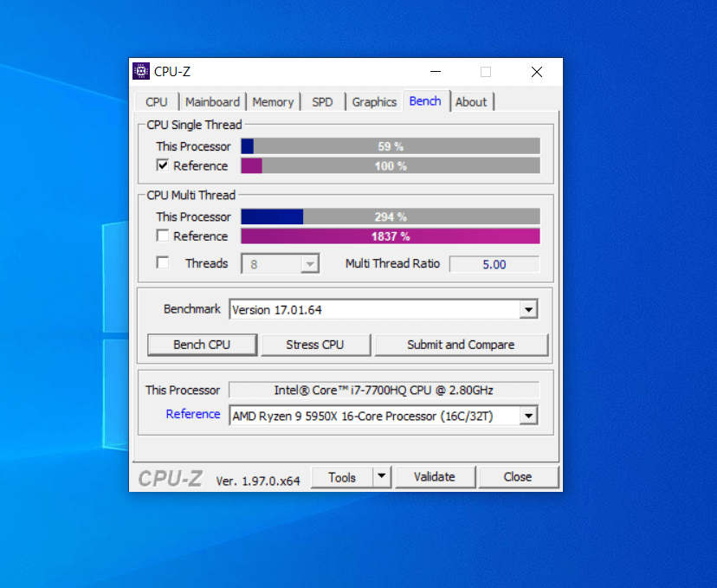This screenshot has height=588, width=717.
Task: Switch to the CPU tab
Action: pyautogui.click(x=157, y=102)
